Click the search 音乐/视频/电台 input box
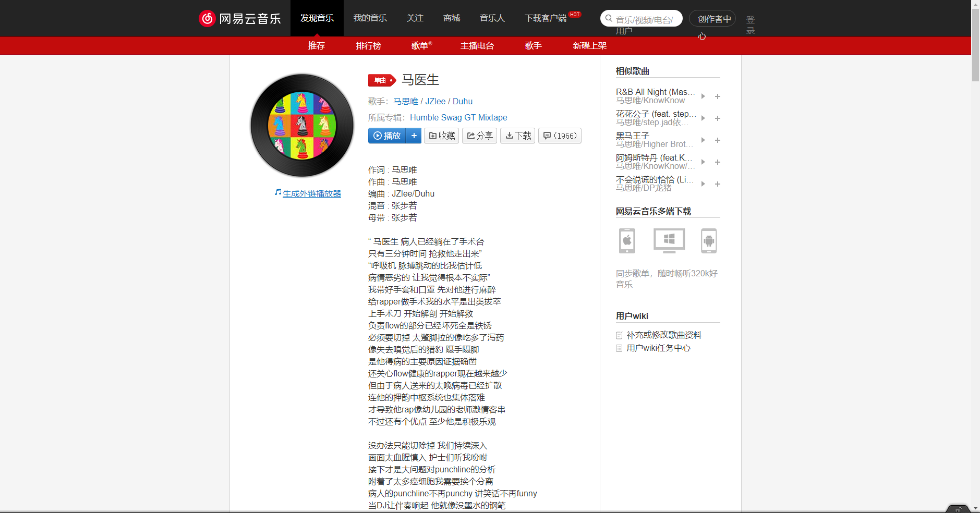 coord(642,18)
